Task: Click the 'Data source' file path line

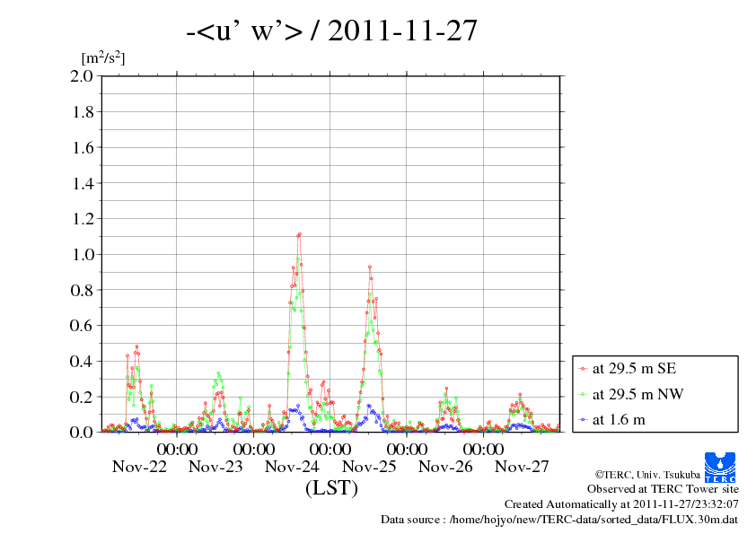Action: pyautogui.click(x=559, y=520)
